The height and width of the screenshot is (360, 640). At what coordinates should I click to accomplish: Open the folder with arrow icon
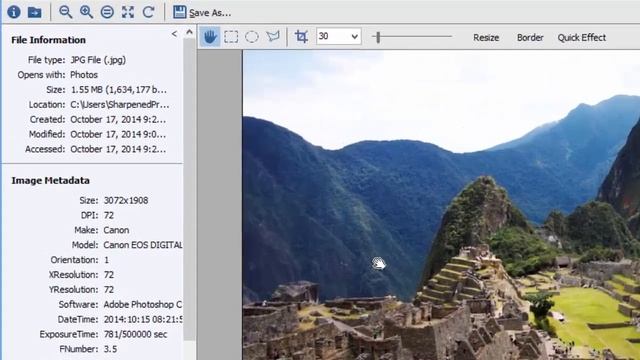35,12
